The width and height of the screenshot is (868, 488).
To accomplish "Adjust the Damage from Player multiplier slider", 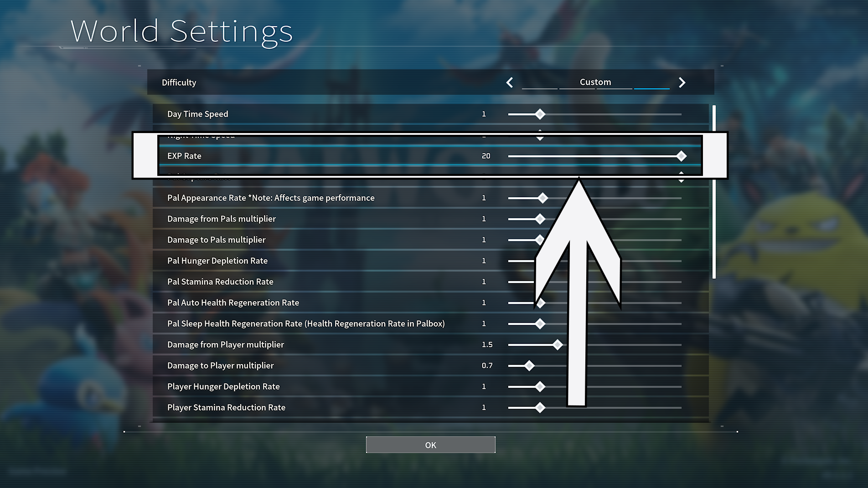I will (x=557, y=345).
